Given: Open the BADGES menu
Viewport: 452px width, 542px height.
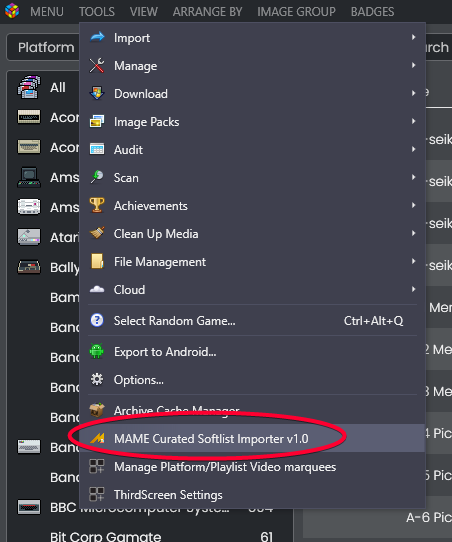Looking at the screenshot, I should tap(372, 12).
